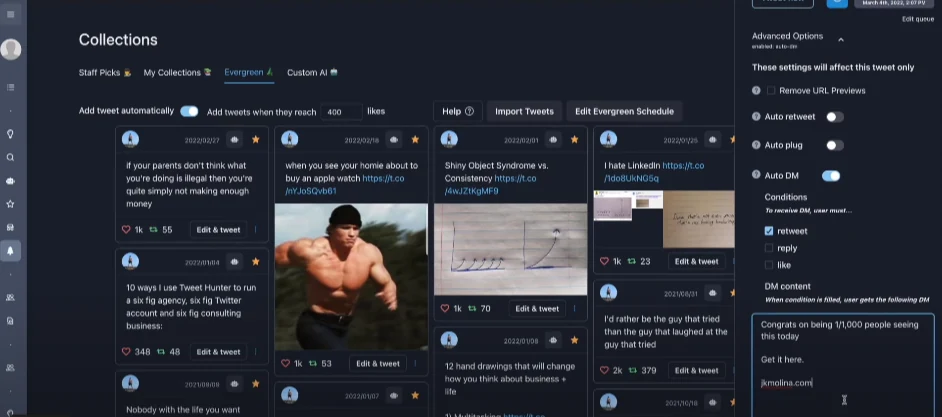Image resolution: width=942 pixels, height=417 pixels.
Task: Click the star on the 2022/02/01 card
Action: point(574,139)
